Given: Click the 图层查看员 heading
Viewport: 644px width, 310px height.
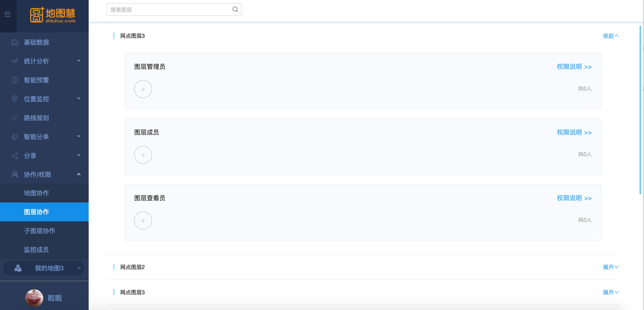Looking at the screenshot, I should (x=150, y=198).
